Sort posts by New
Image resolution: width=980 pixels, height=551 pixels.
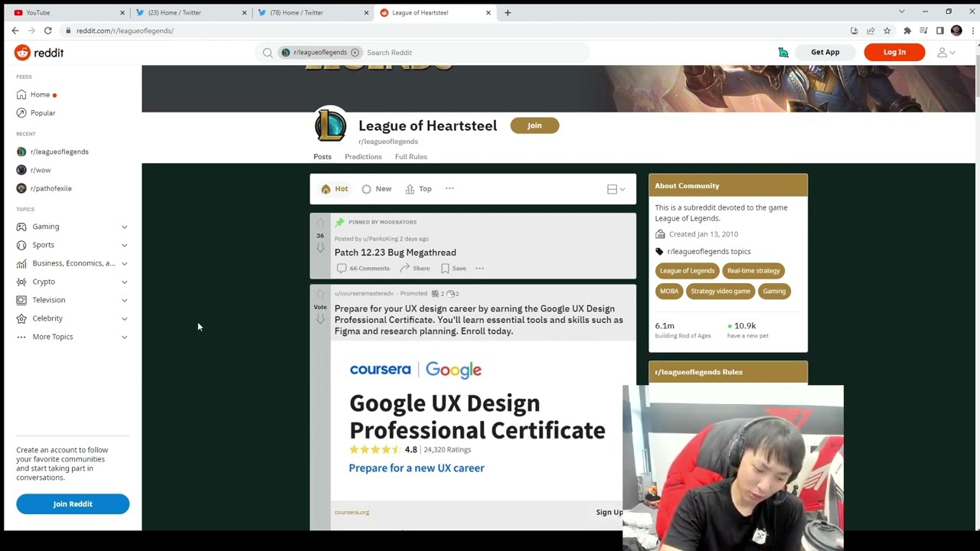coord(377,189)
